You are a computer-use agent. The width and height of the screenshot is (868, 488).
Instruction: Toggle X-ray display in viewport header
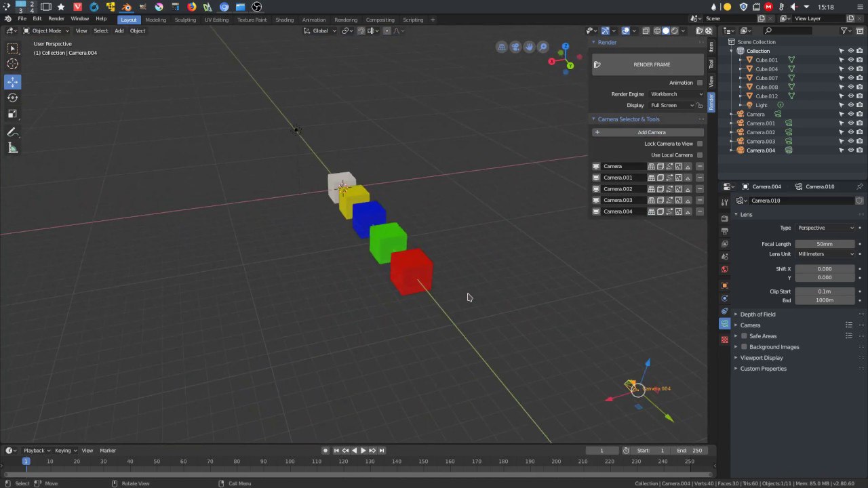click(x=646, y=30)
